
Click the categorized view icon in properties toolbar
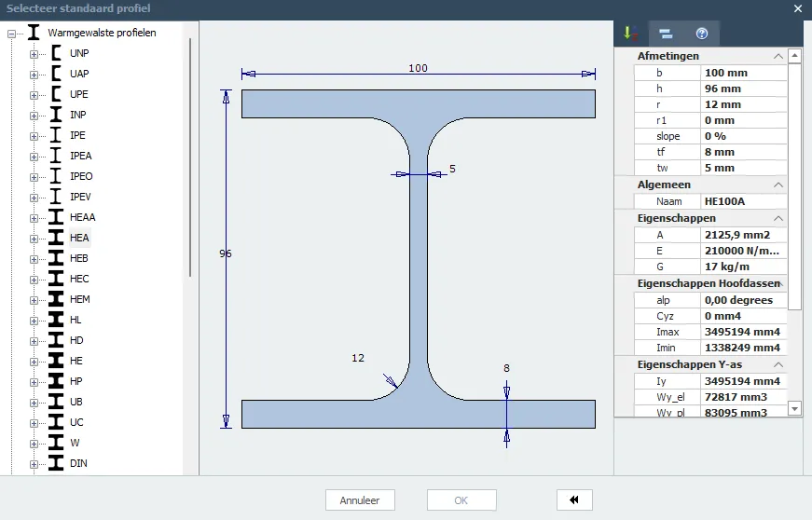[x=666, y=34]
